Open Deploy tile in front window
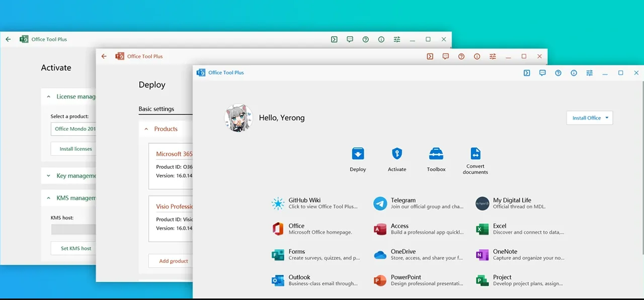The width and height of the screenshot is (644, 300). [x=358, y=159]
